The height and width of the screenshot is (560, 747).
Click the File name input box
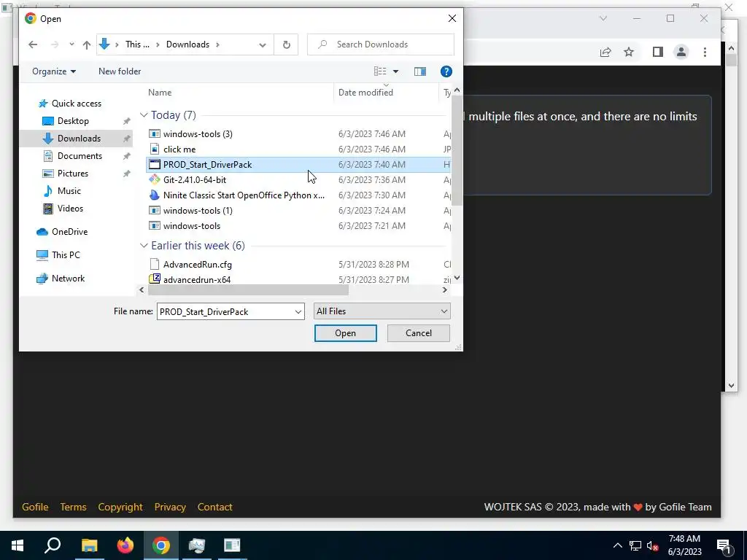[225, 311]
